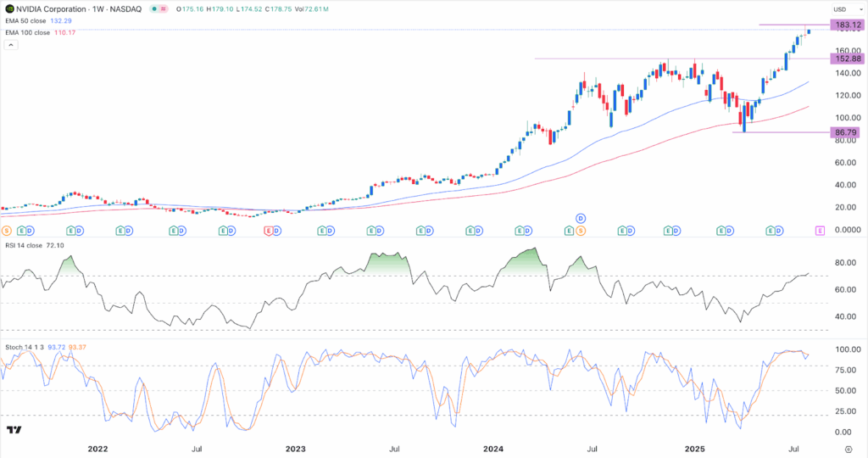Click the 2023 label on the time axis
Screen dimensions: 868x458
pos(296,449)
